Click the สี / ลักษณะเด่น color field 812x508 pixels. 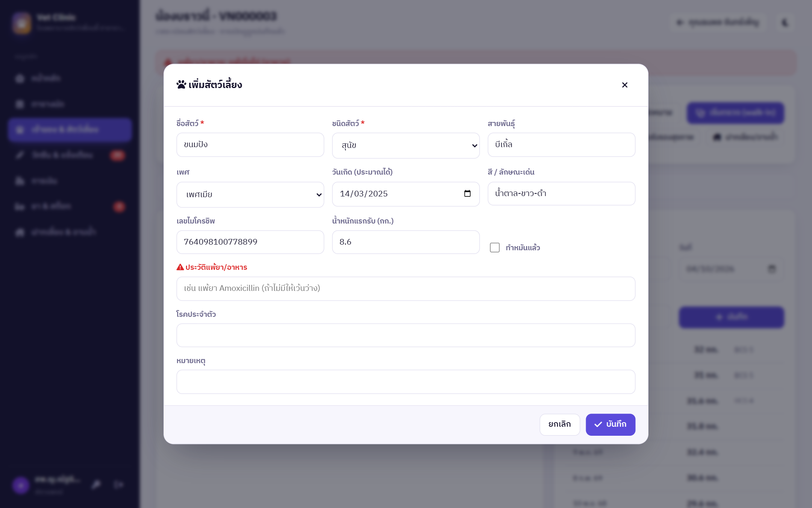pyautogui.click(x=561, y=194)
